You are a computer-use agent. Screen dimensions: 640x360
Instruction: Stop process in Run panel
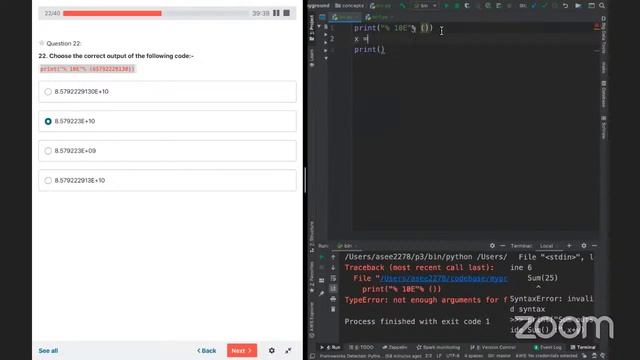pyautogui.click(x=322, y=268)
